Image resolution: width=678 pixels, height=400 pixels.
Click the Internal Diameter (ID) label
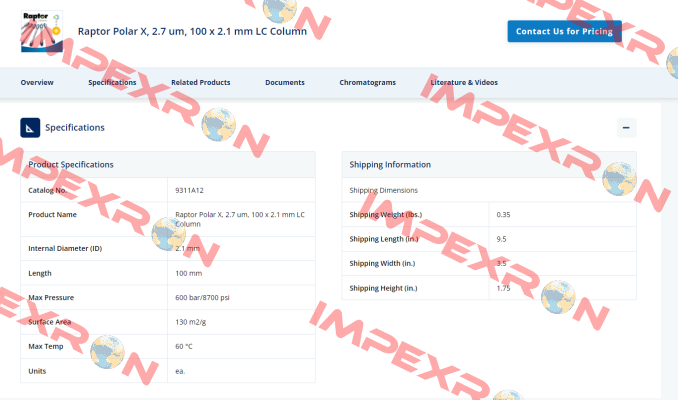coord(65,248)
